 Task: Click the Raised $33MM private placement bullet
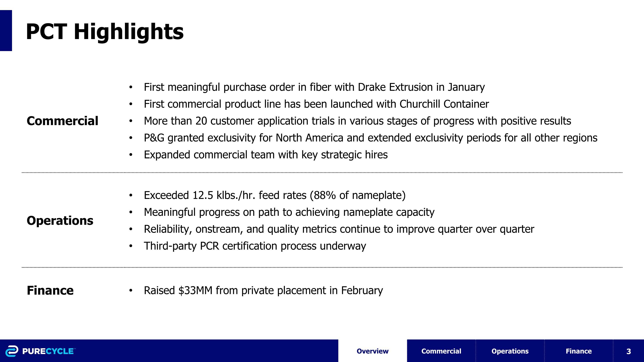coord(263,290)
